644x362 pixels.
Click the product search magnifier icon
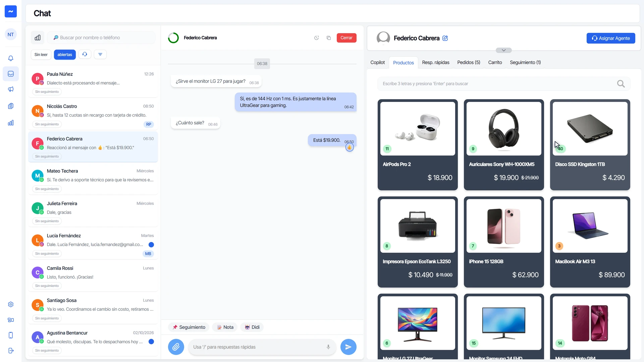[621, 84]
